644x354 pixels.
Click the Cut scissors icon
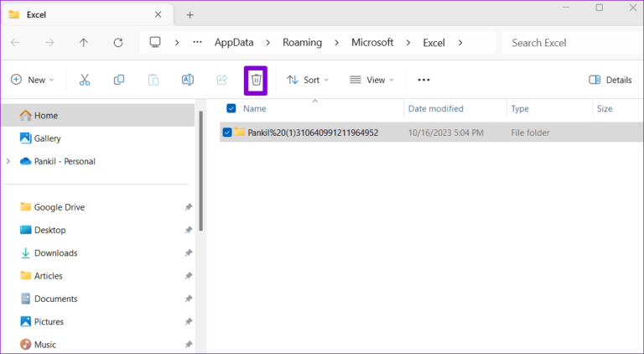(x=84, y=80)
